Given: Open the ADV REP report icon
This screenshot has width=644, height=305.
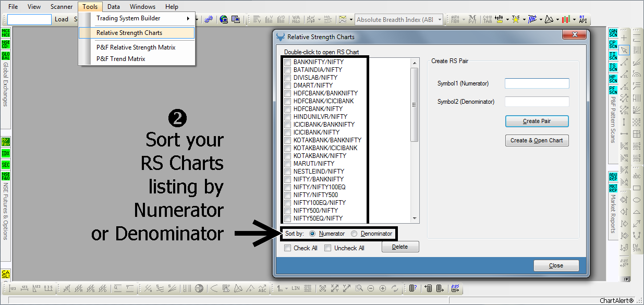Looking at the screenshot, I should [613, 177].
